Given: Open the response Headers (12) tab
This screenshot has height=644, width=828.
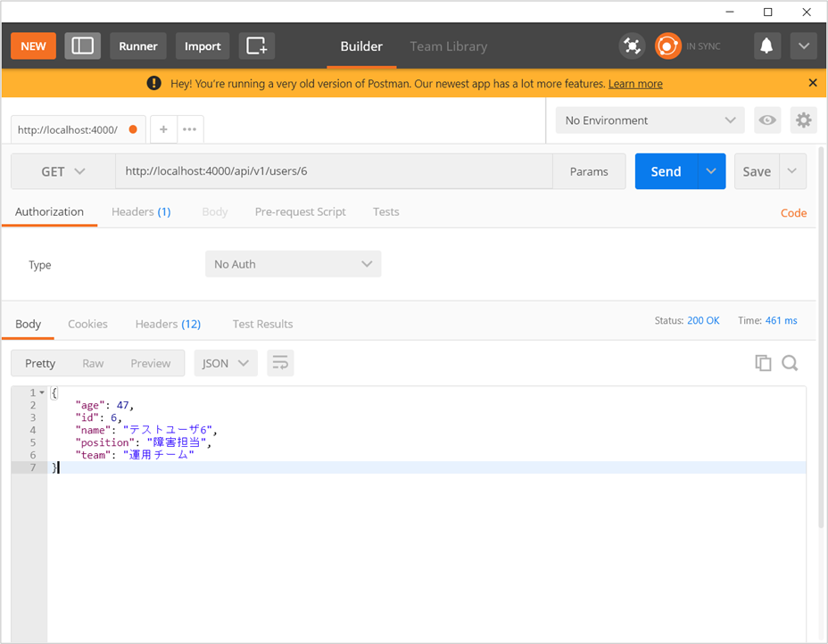Looking at the screenshot, I should pyautogui.click(x=168, y=324).
